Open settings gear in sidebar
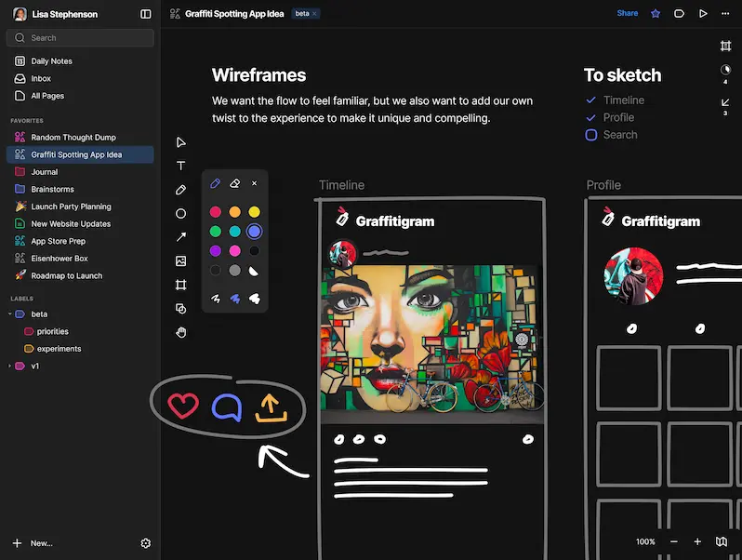The image size is (742, 560). tap(146, 543)
